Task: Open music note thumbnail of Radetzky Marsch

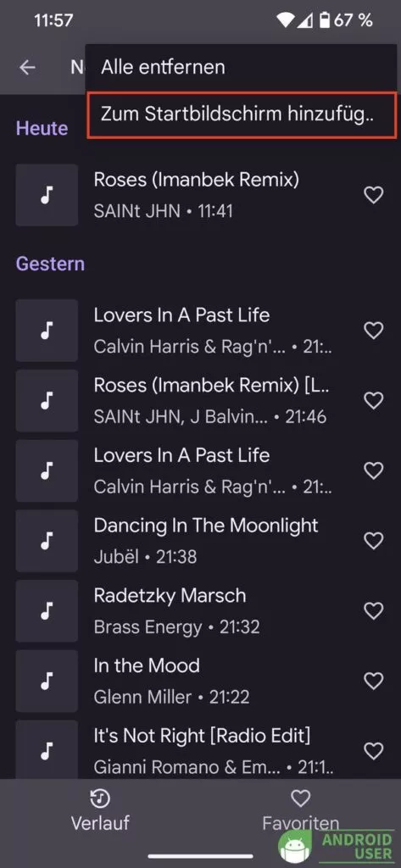Action: [x=47, y=610]
